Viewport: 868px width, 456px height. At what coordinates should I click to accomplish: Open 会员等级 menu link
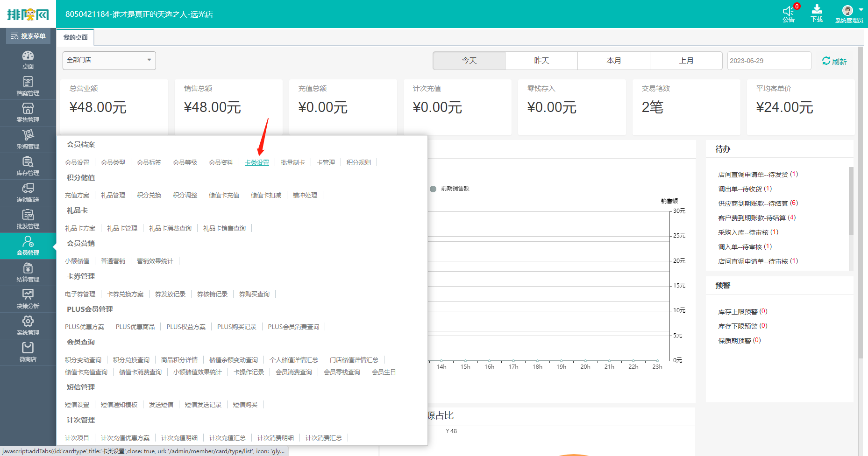185,162
